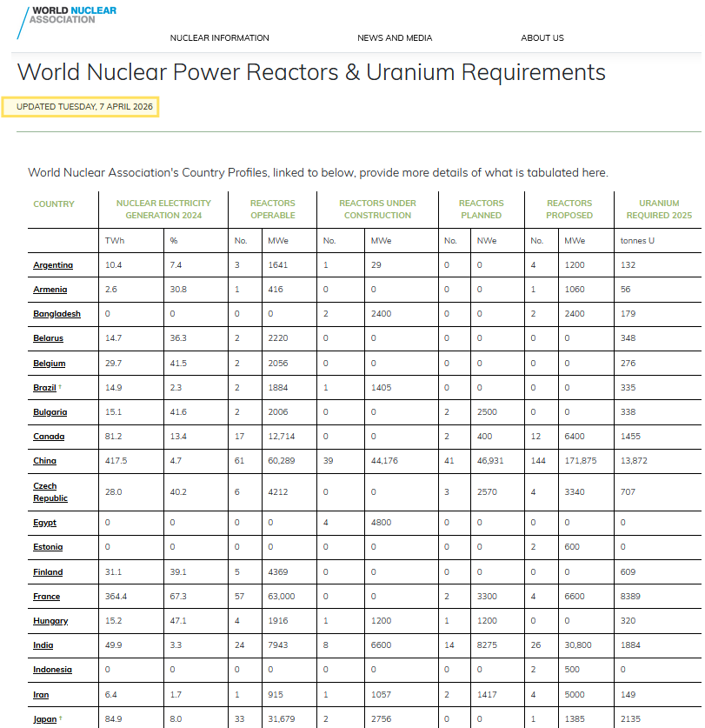Open the Belgium country profile link
Viewport: 705px width, 728px height.
click(x=50, y=363)
